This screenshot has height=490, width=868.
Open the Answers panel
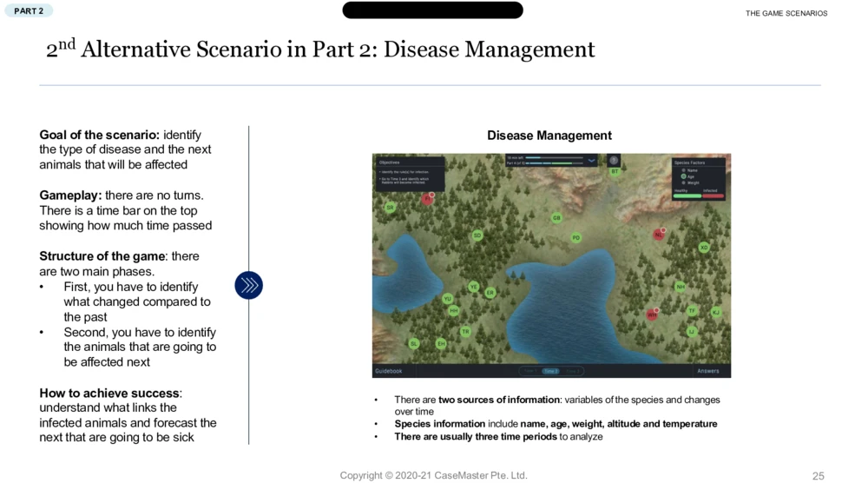(707, 371)
